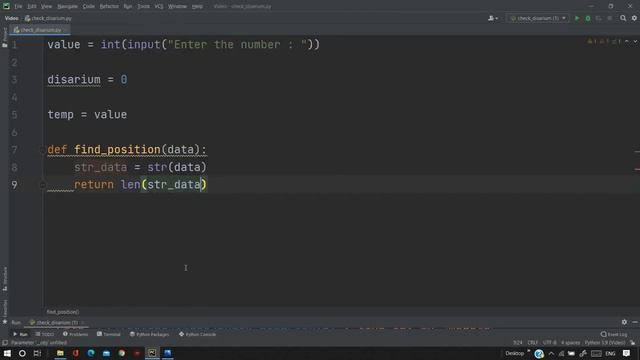Viewport: 640px width, 360px height.
Task: Switch to PyCharm taskbar icon
Action: tap(152, 353)
